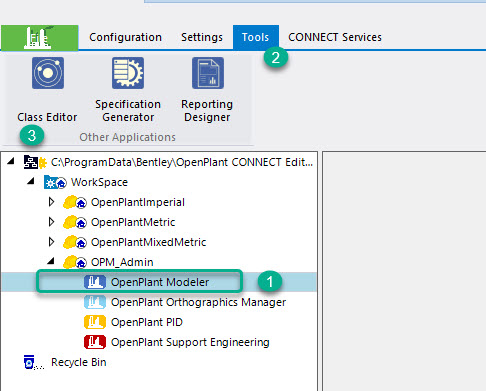The image size is (486, 391).
Task: Click the root configuration network icon
Action: coord(35,162)
